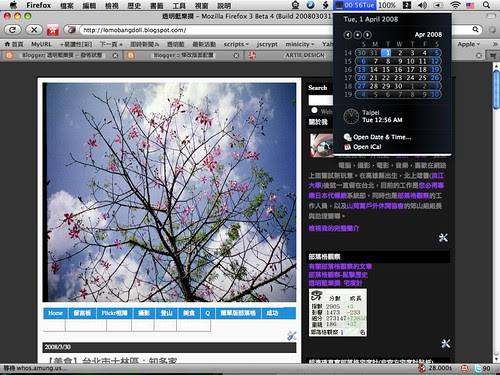Click the red star flag toolbar icon

53,30
